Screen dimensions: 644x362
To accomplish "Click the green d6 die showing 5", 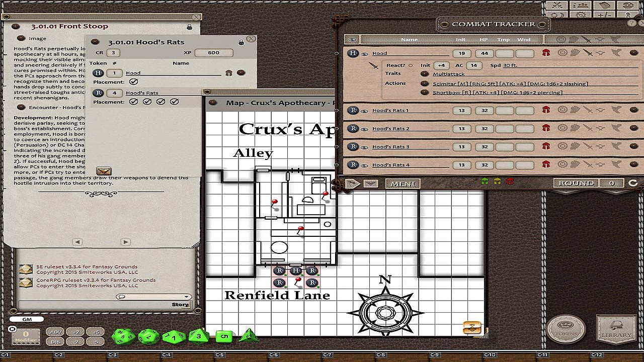I will click(x=224, y=336).
